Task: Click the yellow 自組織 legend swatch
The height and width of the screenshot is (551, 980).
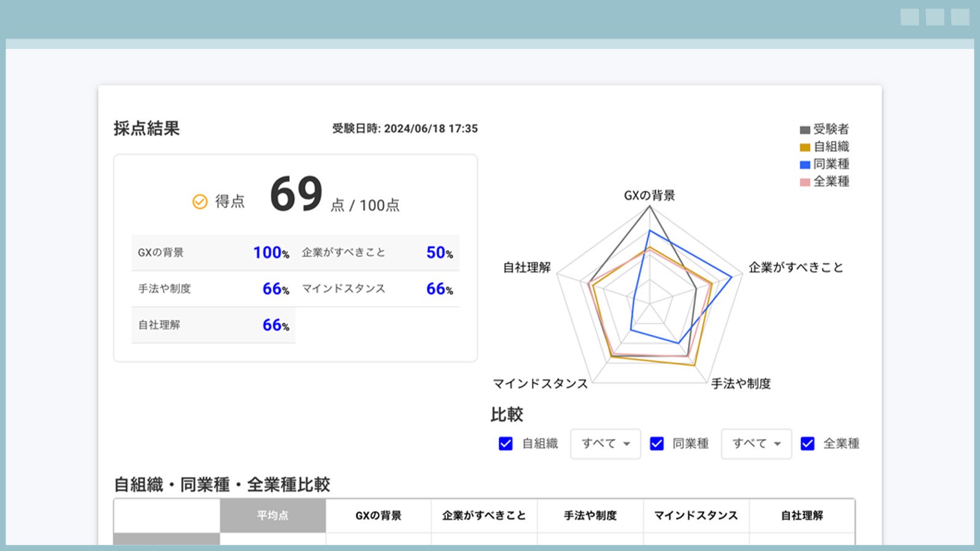Action: click(x=805, y=147)
